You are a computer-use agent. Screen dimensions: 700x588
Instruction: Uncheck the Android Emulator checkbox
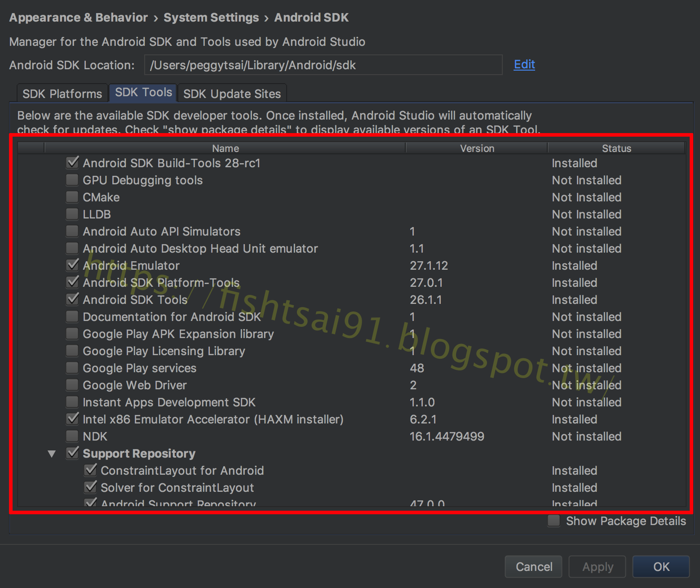pyautogui.click(x=72, y=265)
